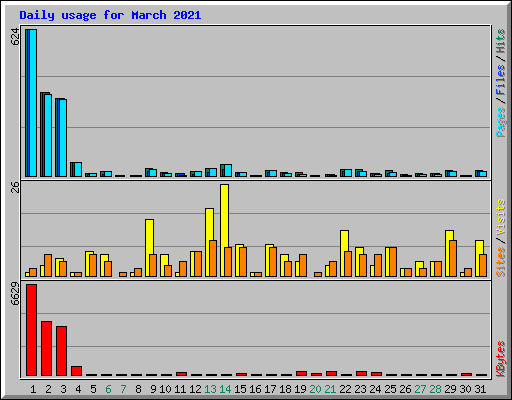512x400 pixels.
Task: Click the 26 axis value label
Action: pyautogui.click(x=15, y=187)
